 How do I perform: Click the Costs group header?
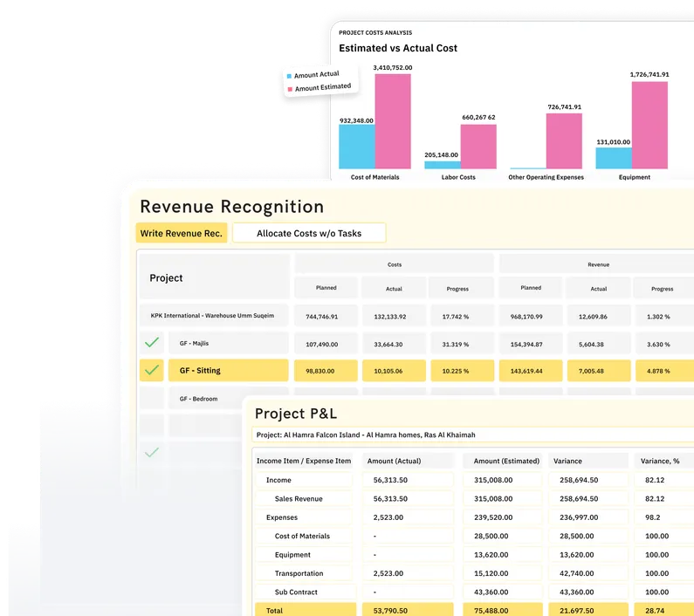395,264
